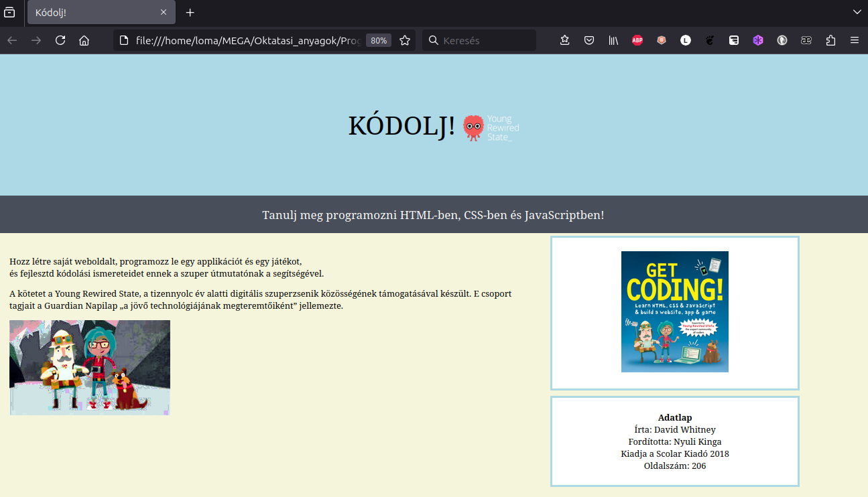Click the paragraph starting 'Hozz létre saját weboldalt'

(x=167, y=267)
